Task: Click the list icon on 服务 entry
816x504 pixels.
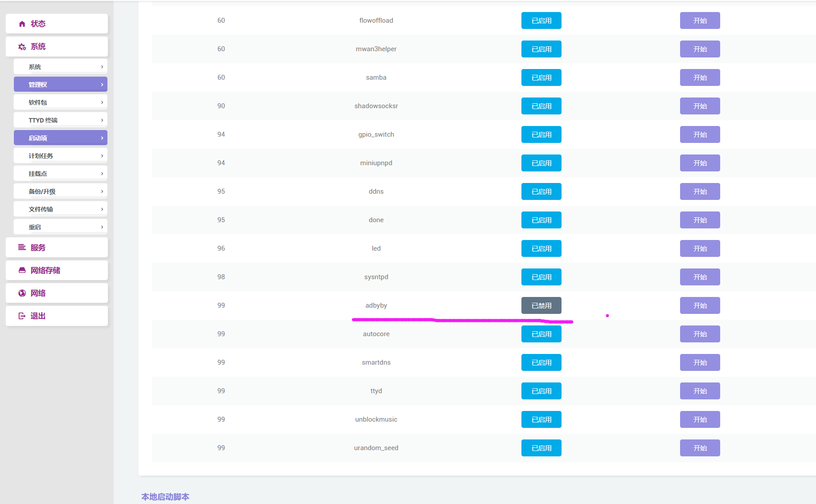Action: tap(21, 248)
